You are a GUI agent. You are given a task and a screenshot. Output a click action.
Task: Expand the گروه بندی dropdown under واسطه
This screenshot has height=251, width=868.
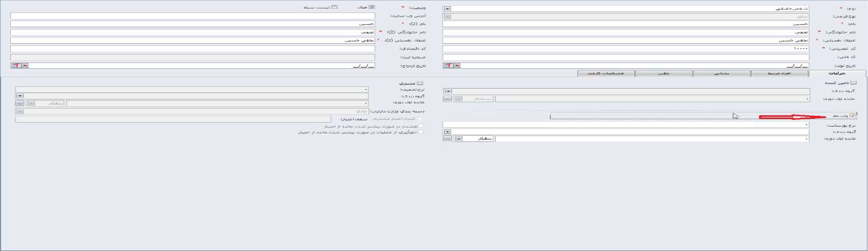(447, 131)
